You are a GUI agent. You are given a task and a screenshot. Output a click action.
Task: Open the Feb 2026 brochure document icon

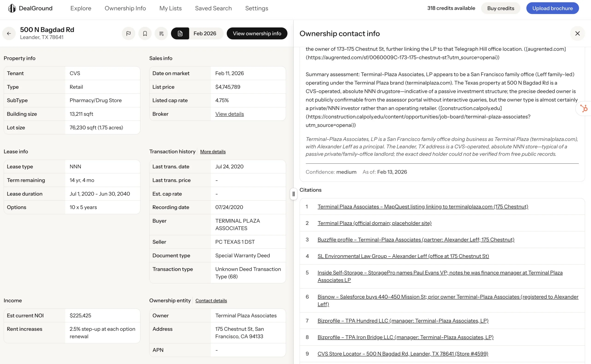tap(180, 33)
